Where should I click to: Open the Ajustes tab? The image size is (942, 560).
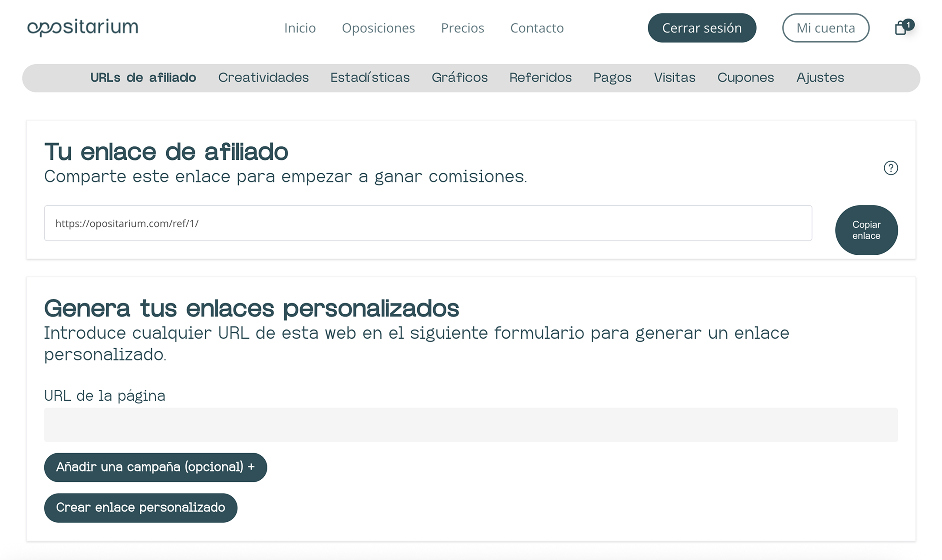[x=820, y=78]
